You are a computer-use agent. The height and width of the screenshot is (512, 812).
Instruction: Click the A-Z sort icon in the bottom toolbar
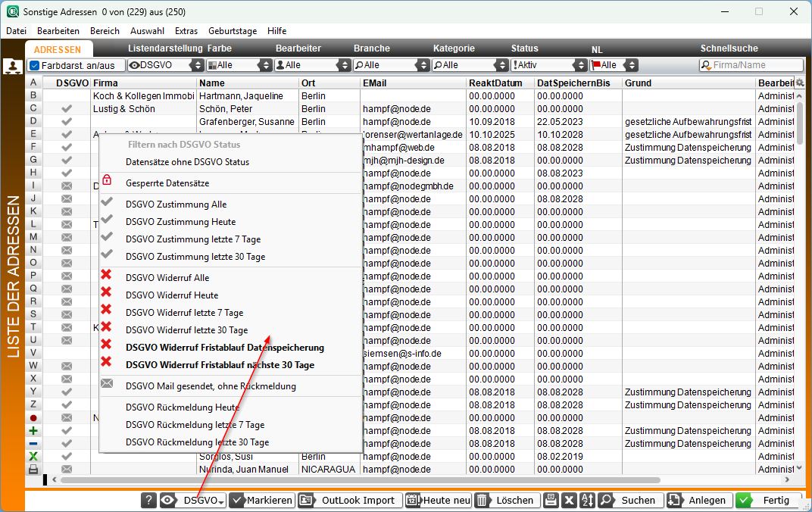[586, 501]
